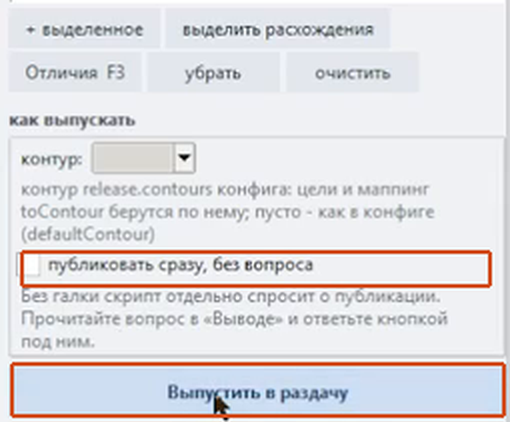The height and width of the screenshot is (422, 510).
Task: Click "выделить расхождения" button
Action: pyautogui.click(x=278, y=29)
